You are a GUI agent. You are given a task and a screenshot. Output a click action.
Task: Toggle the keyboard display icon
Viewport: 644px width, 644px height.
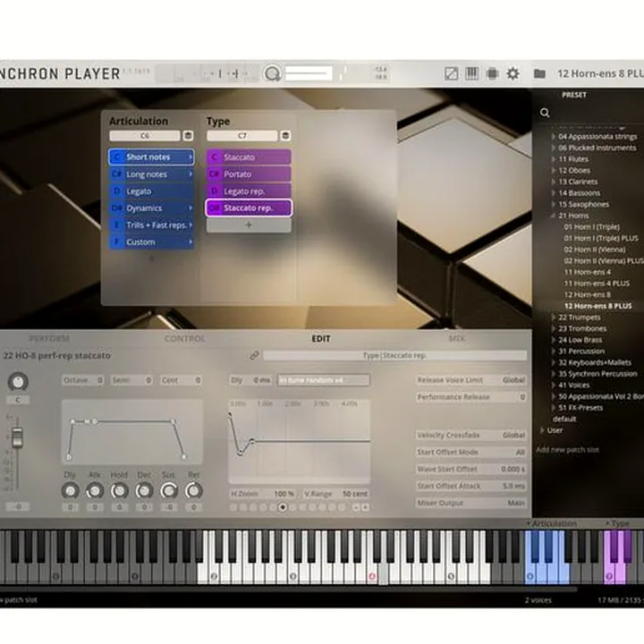pyautogui.click(x=471, y=74)
